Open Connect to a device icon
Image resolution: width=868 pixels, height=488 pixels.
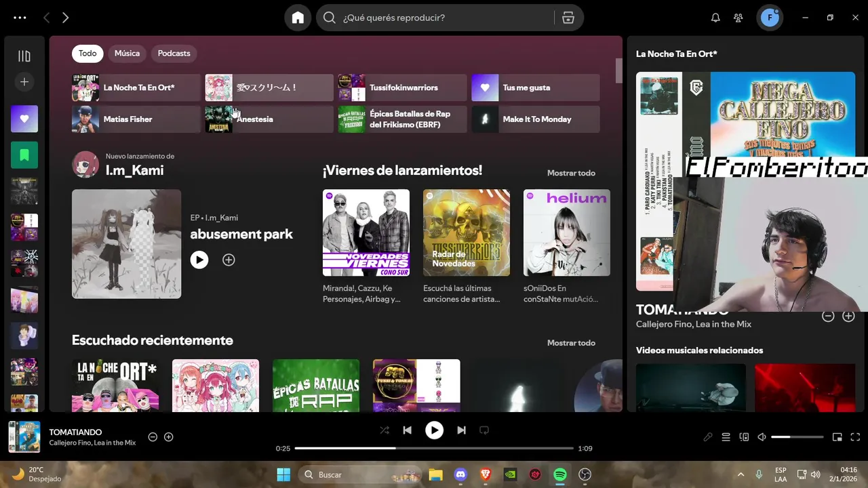coord(744,437)
